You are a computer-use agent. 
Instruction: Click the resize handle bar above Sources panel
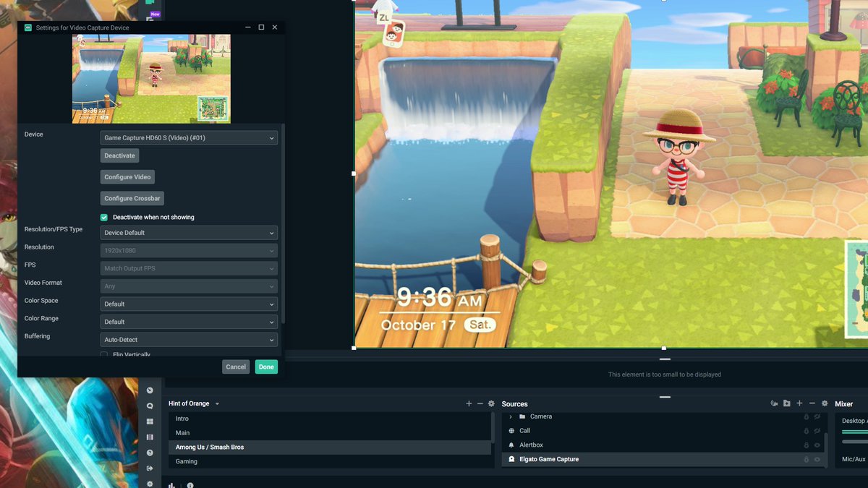coord(665,397)
